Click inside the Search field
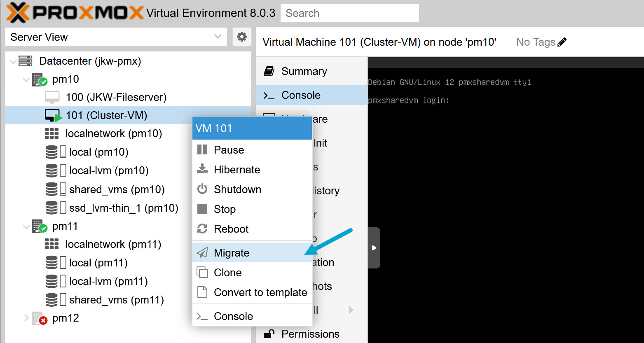The height and width of the screenshot is (343, 644). point(349,13)
